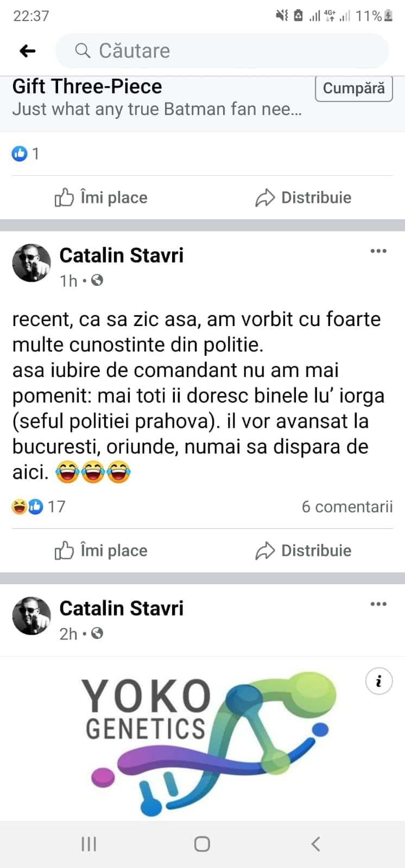Show the 17 reactions on the post
This screenshot has width=405, height=868.
click(39, 507)
